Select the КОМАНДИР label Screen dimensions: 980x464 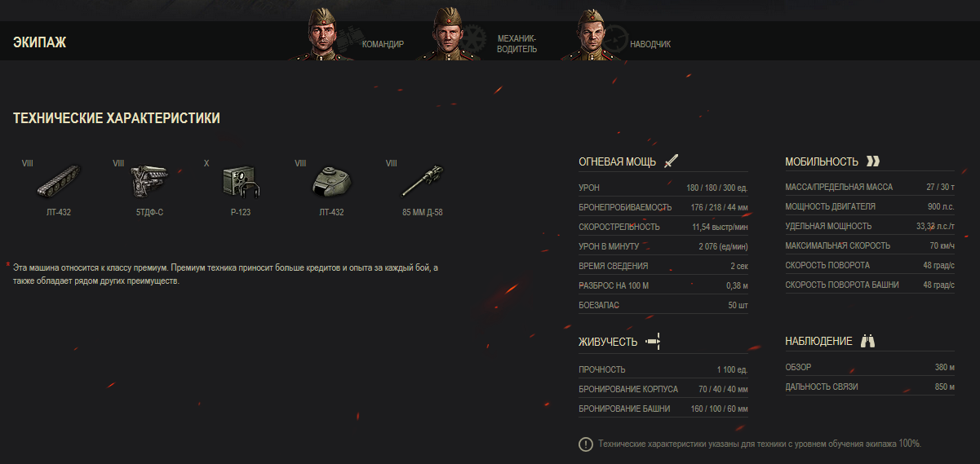click(x=383, y=44)
